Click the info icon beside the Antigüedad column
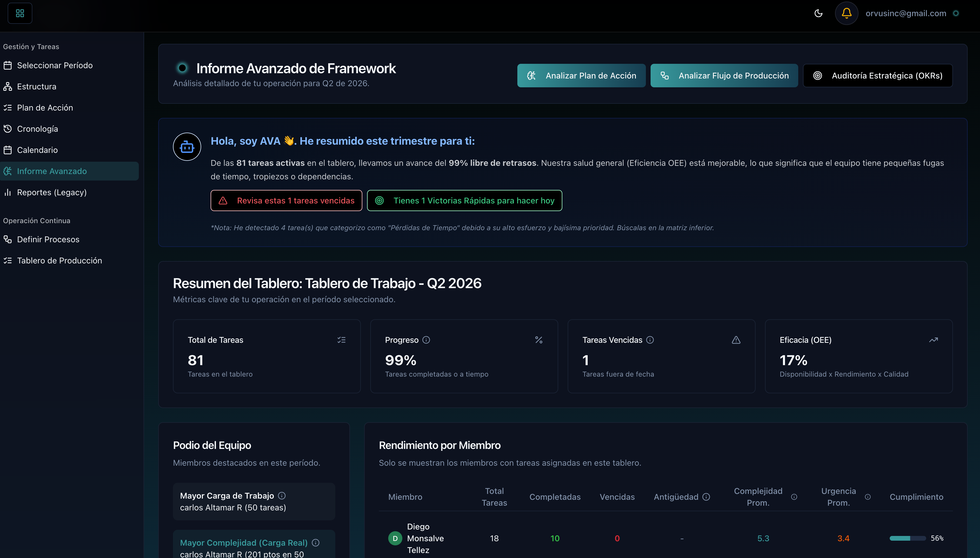The image size is (980, 558). click(x=706, y=497)
